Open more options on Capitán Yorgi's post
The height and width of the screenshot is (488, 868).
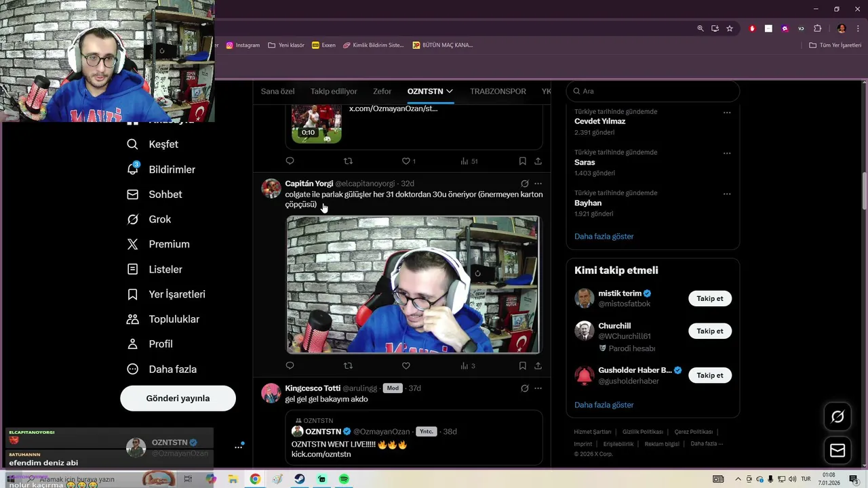coord(538,184)
